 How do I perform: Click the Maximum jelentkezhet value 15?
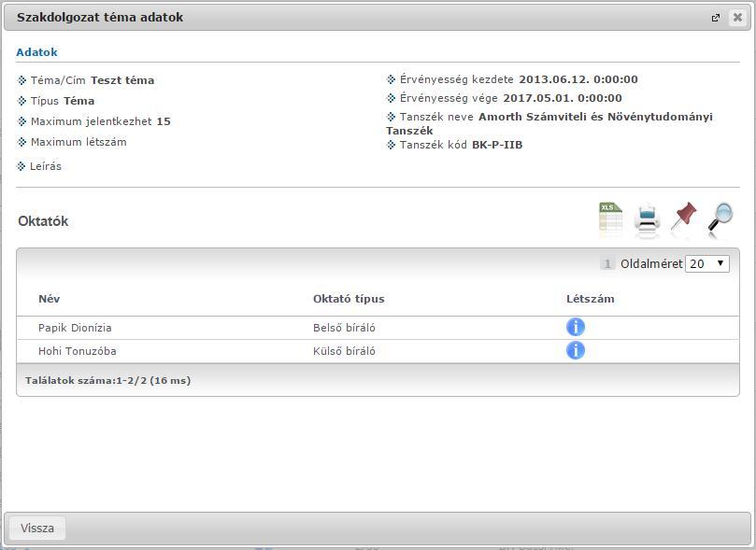pyautogui.click(x=164, y=121)
